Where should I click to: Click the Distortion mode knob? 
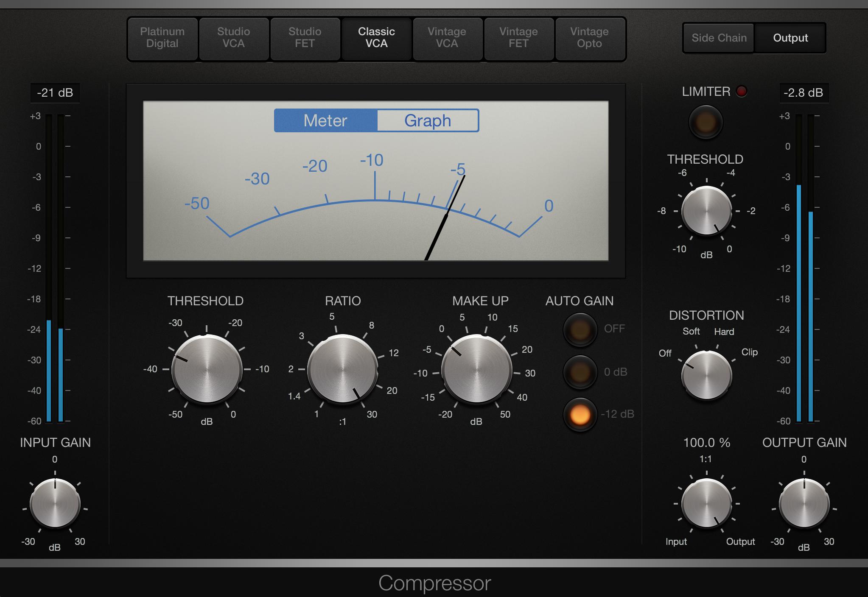click(706, 376)
